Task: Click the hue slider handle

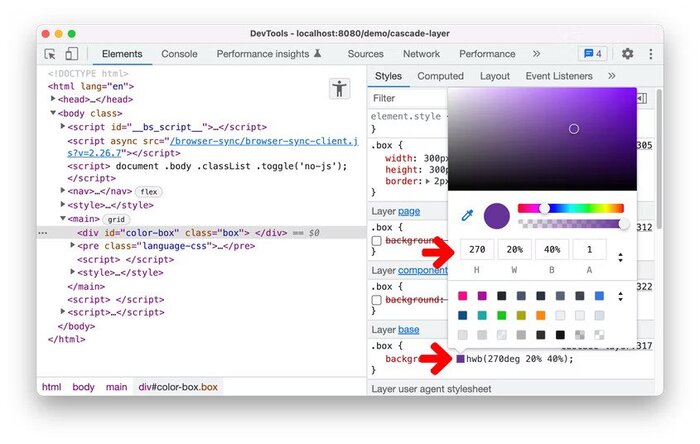Action: (544, 208)
